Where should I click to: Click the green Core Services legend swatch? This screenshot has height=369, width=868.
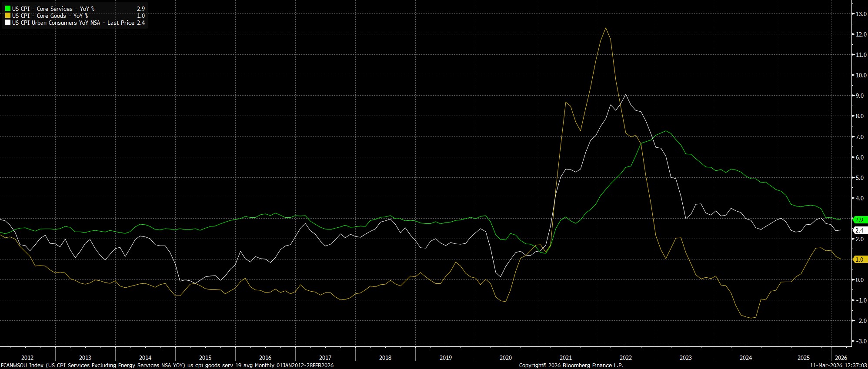[x=8, y=9]
